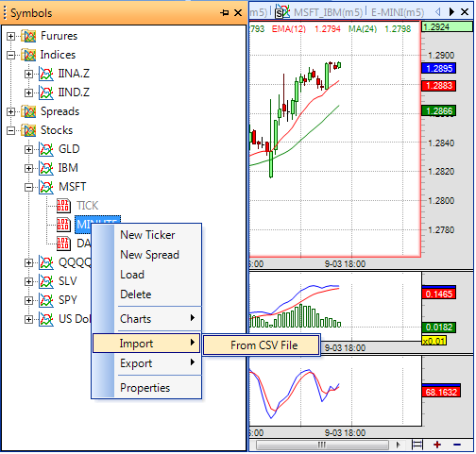Click the US Dollar ticker chart icon

point(46,319)
